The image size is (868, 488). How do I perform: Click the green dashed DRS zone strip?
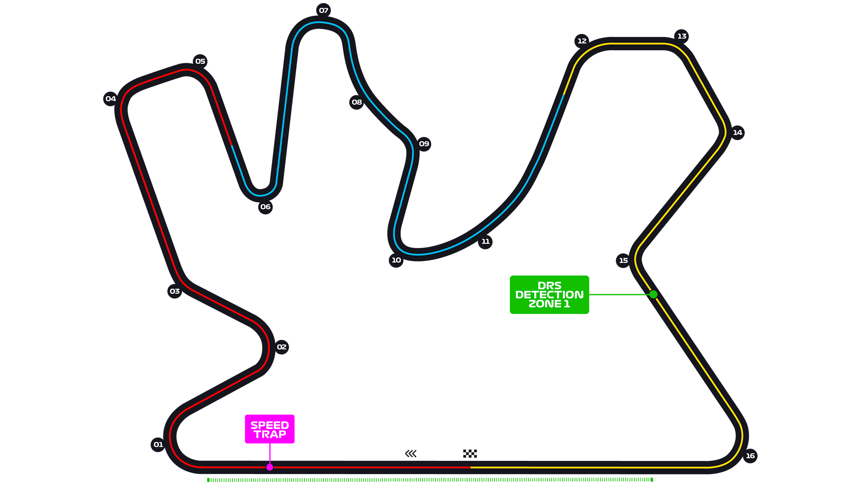coord(430,480)
